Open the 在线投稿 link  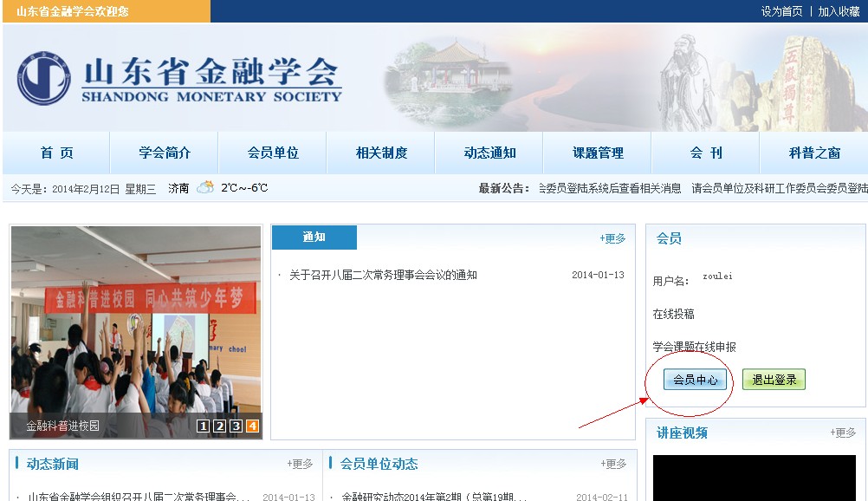(x=673, y=315)
